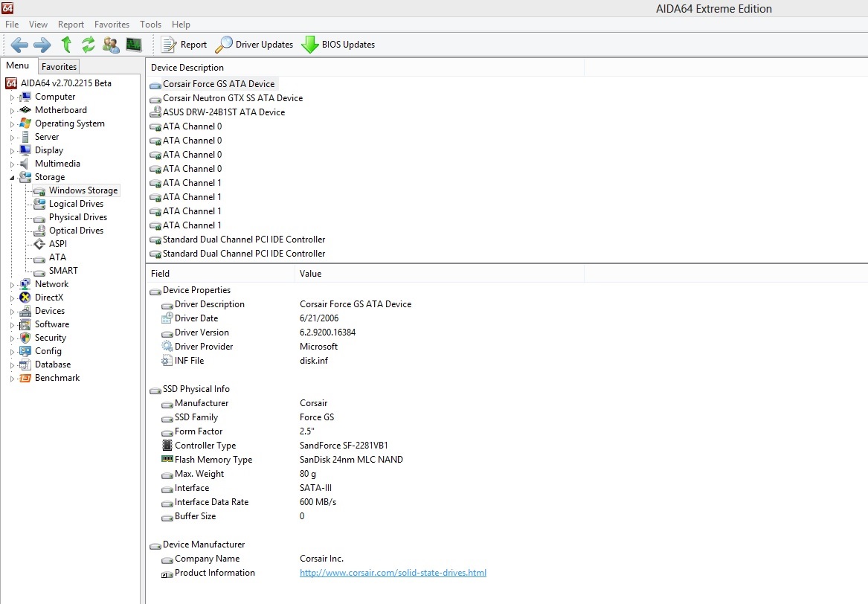Image resolution: width=868 pixels, height=604 pixels.
Task: Expand the Computer tree node
Action: [12, 97]
